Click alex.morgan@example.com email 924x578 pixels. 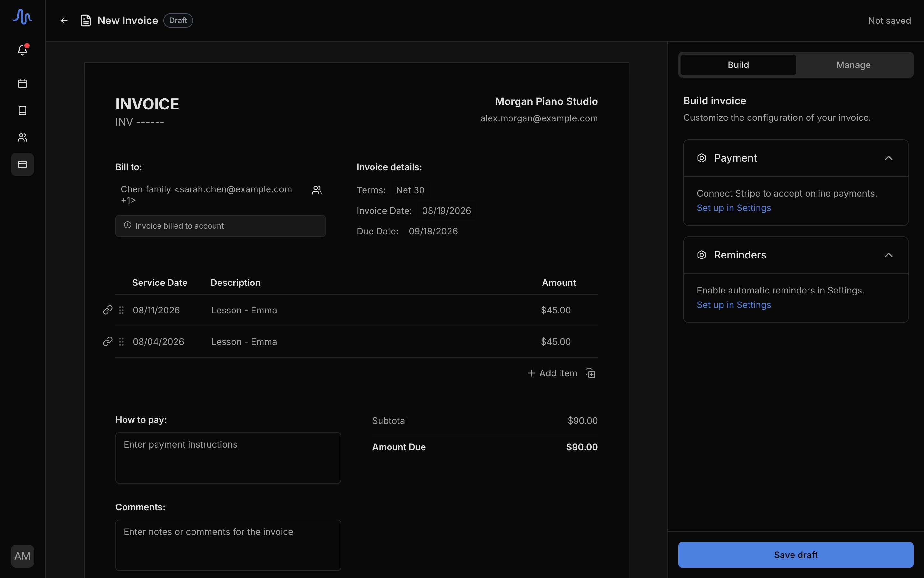click(539, 118)
